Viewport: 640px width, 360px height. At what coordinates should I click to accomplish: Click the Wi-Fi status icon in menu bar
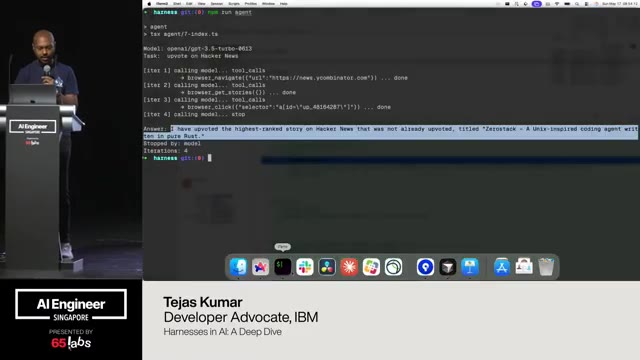click(x=557, y=4)
